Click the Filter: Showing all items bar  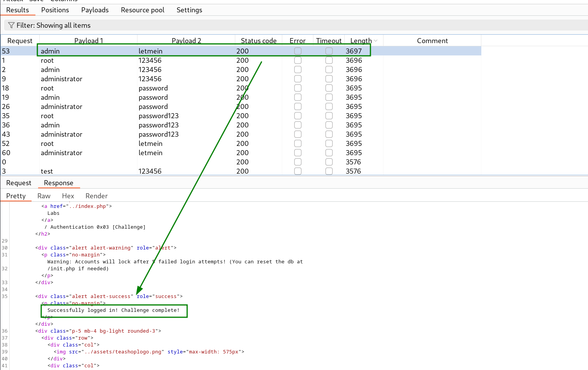pos(296,25)
